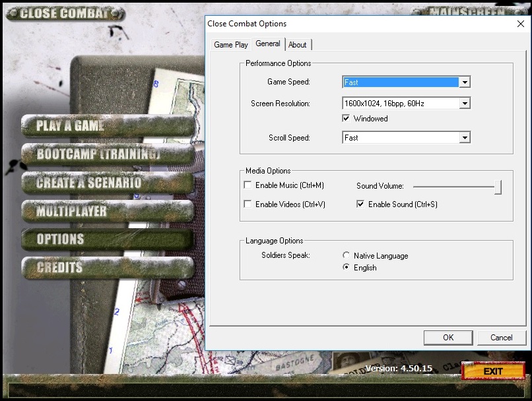532x401 pixels.
Task: Click the Sound Volume slider handle
Action: pos(498,187)
